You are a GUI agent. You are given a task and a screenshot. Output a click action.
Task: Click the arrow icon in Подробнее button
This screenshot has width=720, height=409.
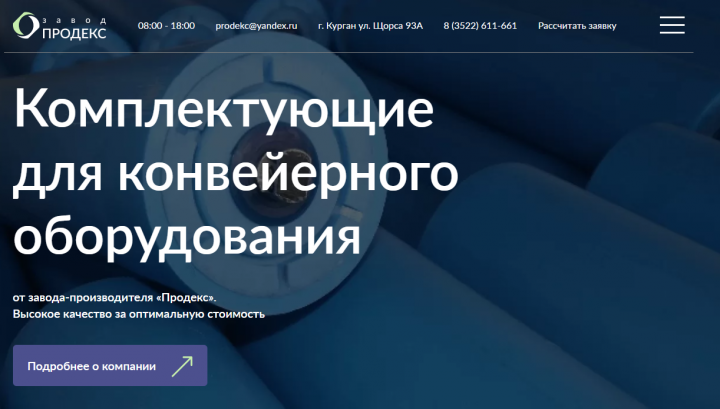[x=182, y=366]
